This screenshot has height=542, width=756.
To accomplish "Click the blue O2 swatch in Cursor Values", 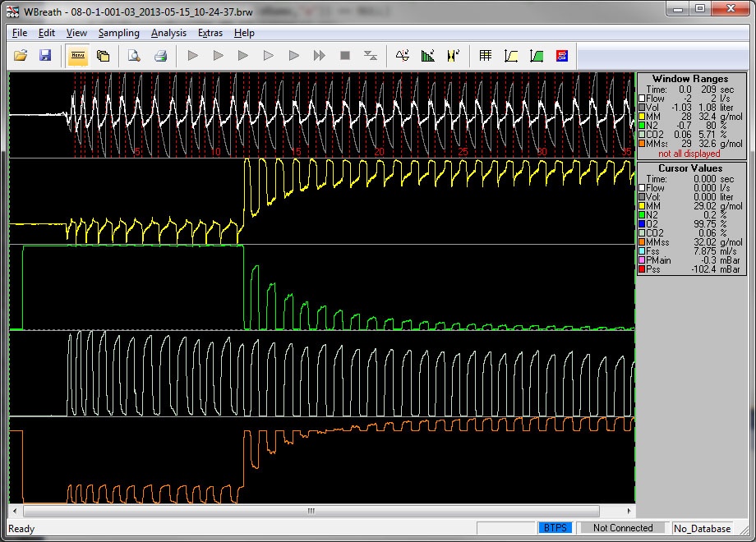I will pyautogui.click(x=643, y=224).
